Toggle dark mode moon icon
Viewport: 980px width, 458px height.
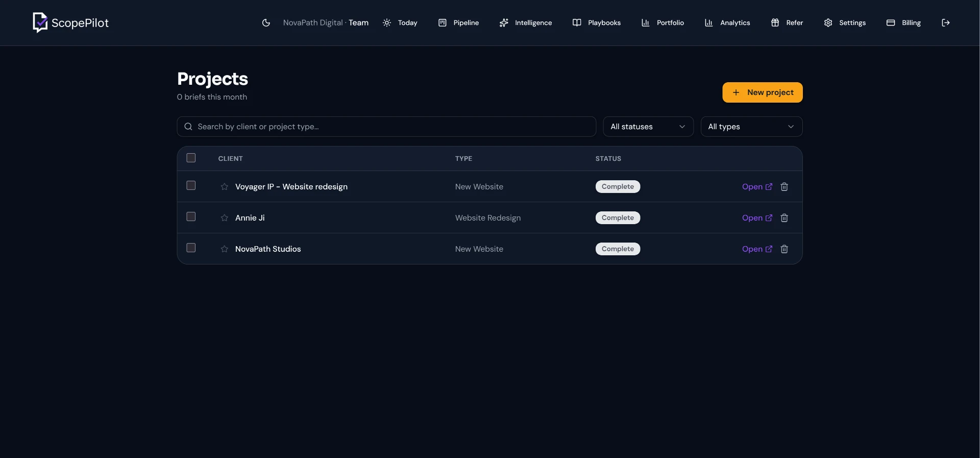[266, 22]
